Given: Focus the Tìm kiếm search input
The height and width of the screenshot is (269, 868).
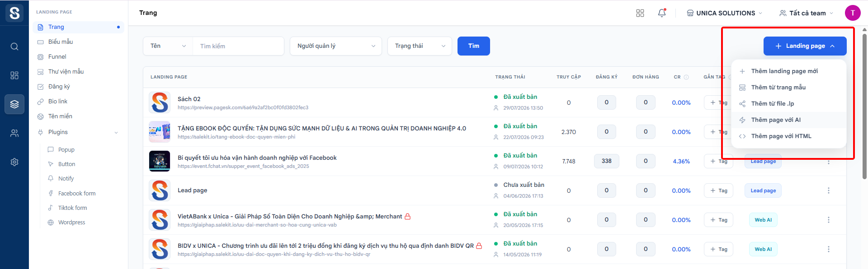Looking at the screenshot, I should point(238,46).
